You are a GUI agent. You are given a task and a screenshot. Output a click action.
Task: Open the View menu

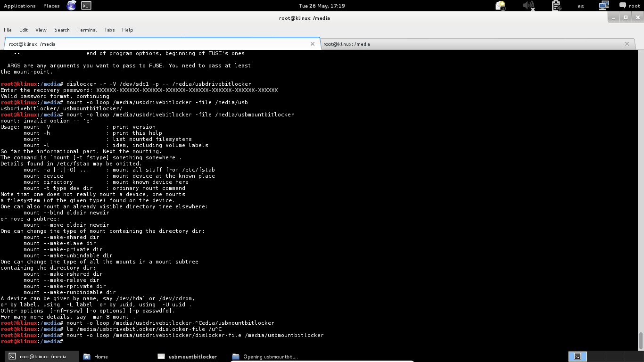(41, 30)
